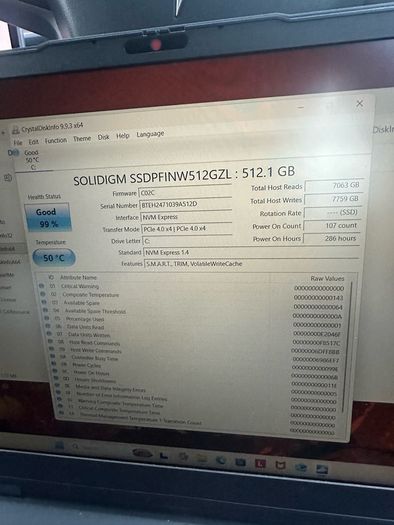Screen dimensions: 394x525
Task: Click the Power On Hours value 286 hours
Action: (331, 238)
